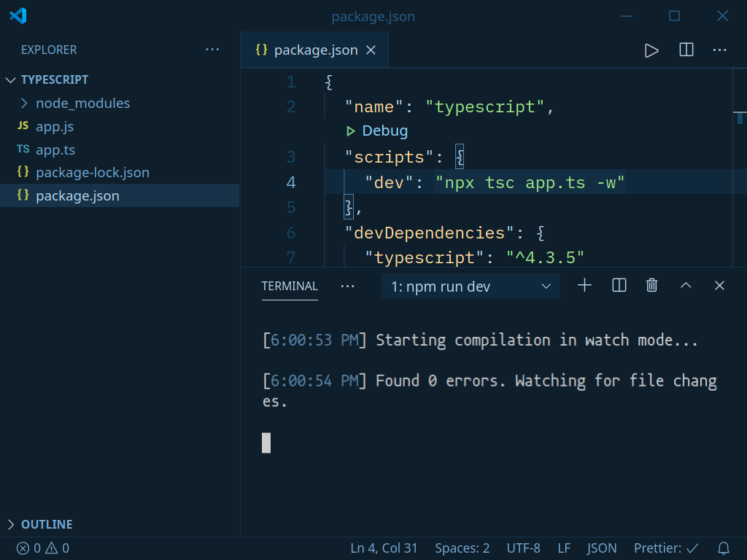This screenshot has height=560, width=747.
Task: Click the Debug play triangle icon
Action: coord(351,131)
